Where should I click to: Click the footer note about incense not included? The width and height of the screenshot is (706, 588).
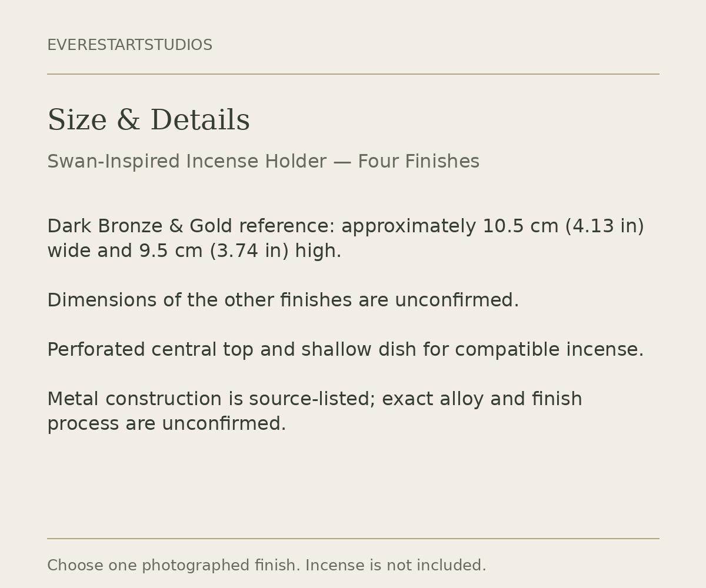tap(267, 566)
